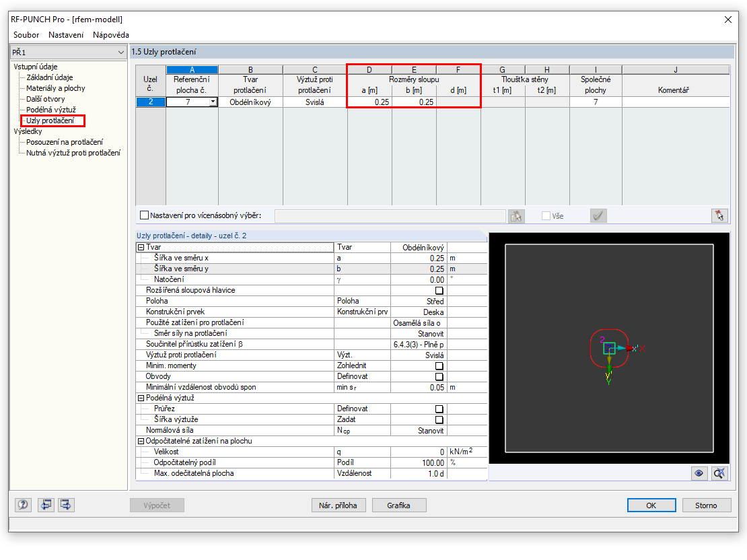The image size is (747, 560).
Task: Select Podélná výztuž in navigator tree
Action: (x=51, y=110)
